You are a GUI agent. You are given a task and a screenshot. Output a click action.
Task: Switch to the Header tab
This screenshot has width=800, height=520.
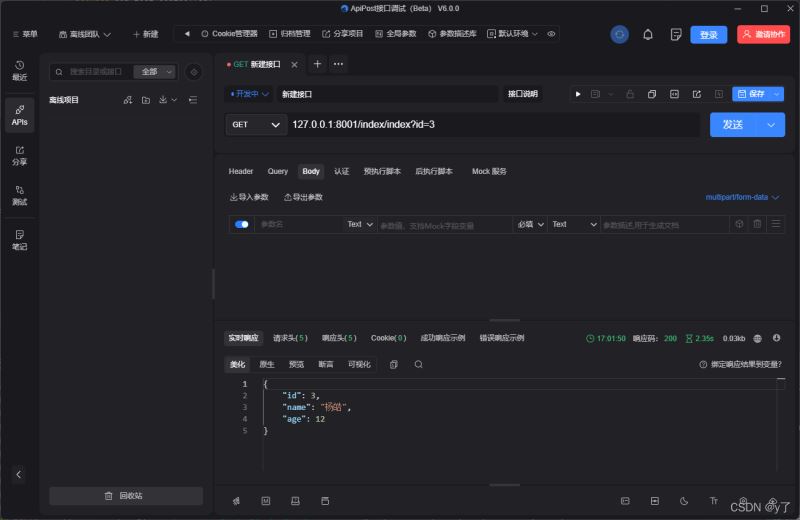241,171
